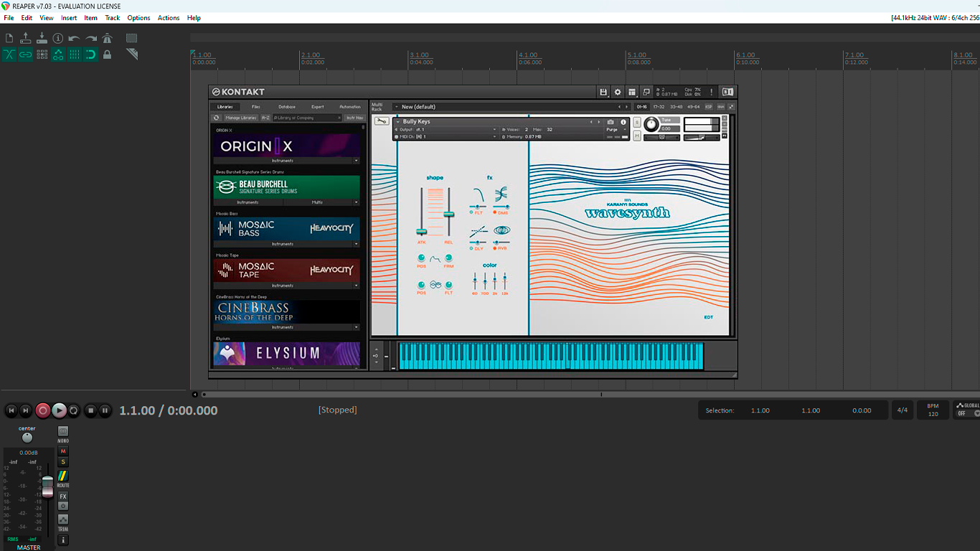Open the View menu
The image size is (980, 551).
pyautogui.click(x=47, y=18)
